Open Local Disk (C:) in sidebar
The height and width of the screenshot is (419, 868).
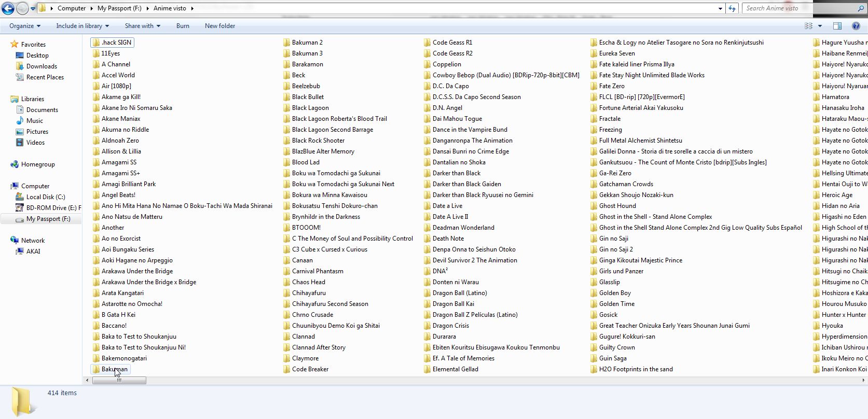click(46, 197)
